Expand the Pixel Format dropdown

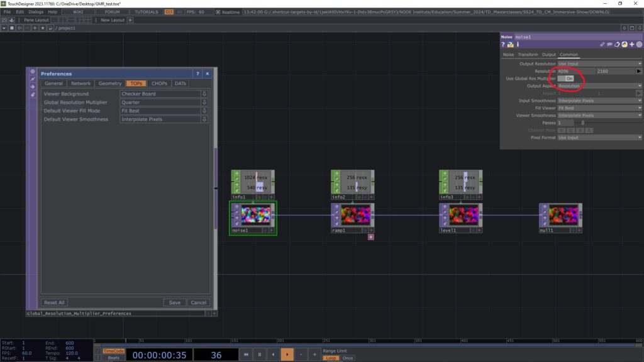[599, 138]
